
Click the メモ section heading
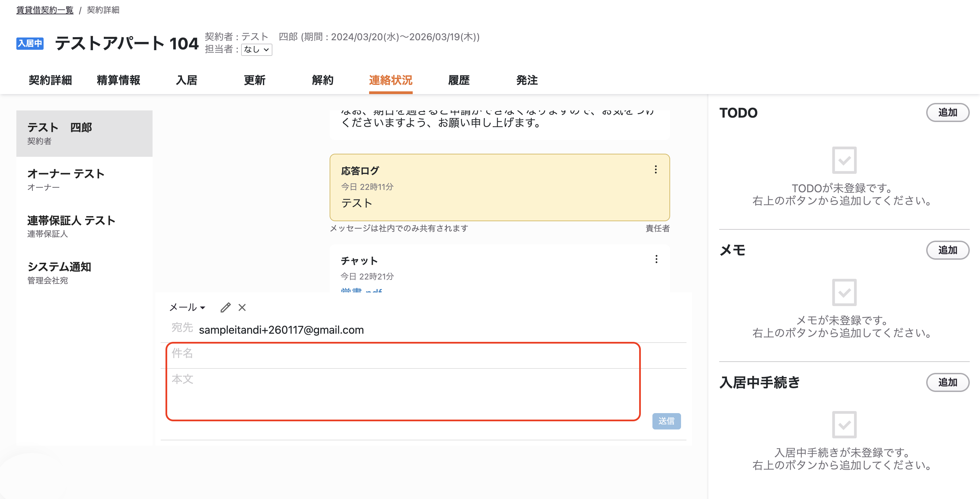[x=732, y=250]
